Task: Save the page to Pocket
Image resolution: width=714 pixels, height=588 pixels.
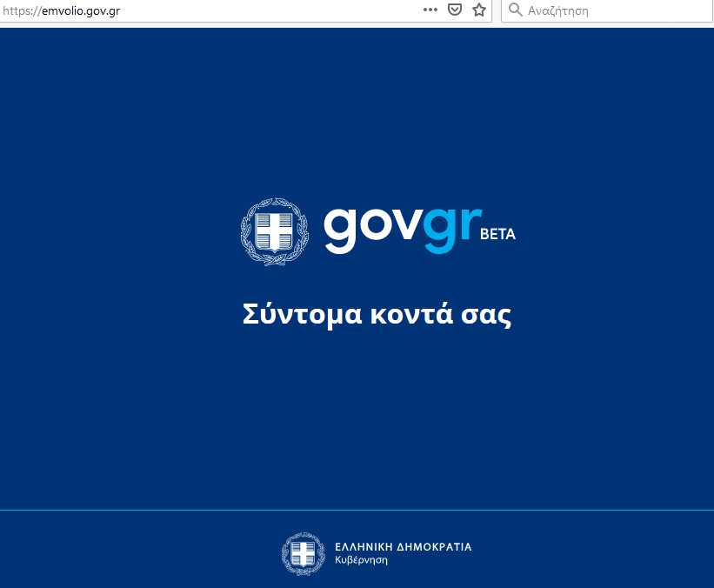Action: click(454, 10)
